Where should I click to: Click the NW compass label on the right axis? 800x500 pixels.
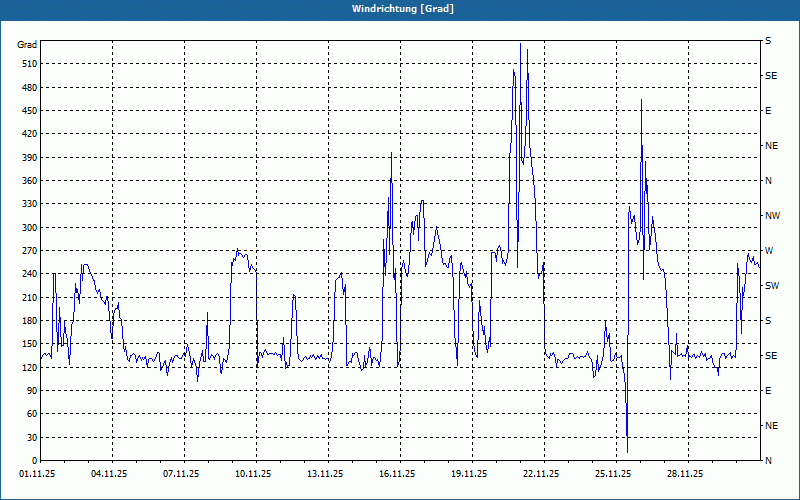772,216
